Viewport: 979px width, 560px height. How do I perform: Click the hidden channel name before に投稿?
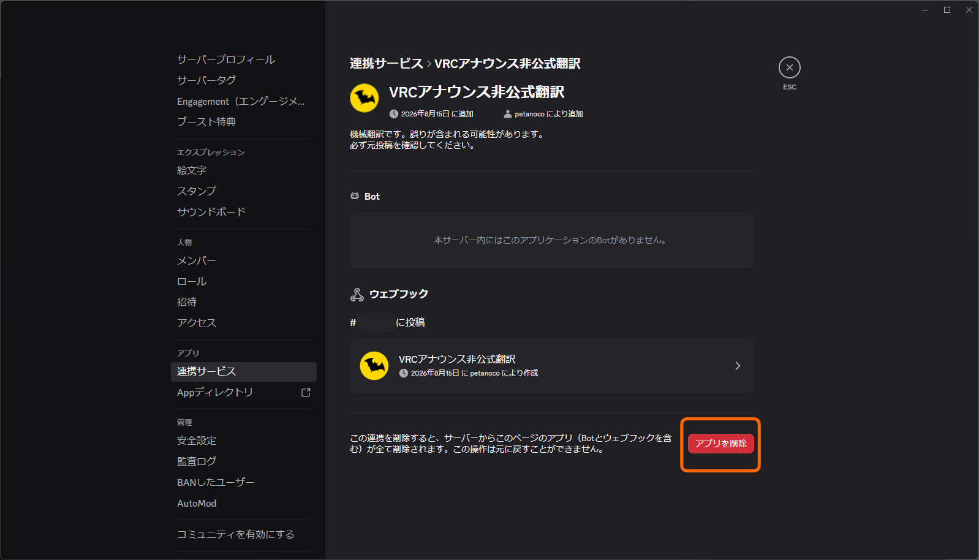tap(376, 322)
